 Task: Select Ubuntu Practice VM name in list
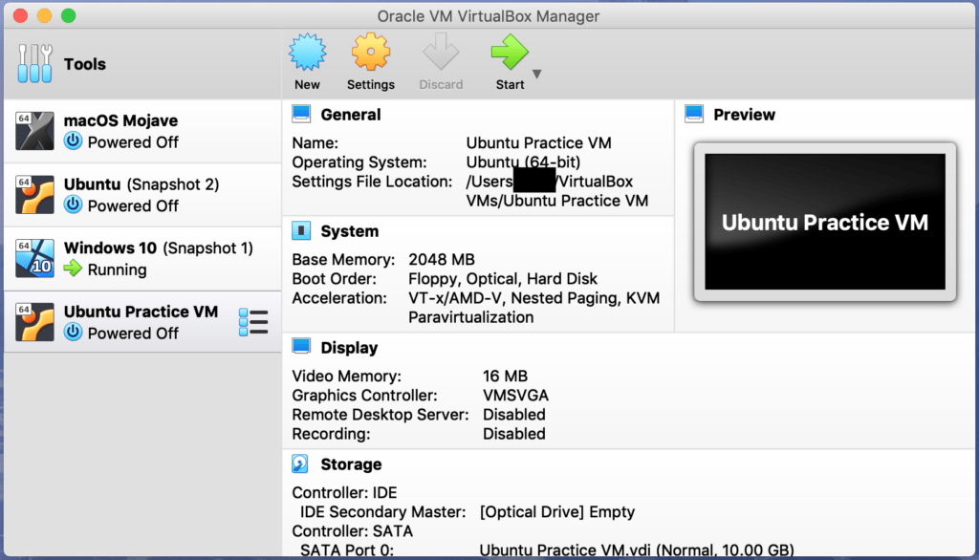point(141,312)
